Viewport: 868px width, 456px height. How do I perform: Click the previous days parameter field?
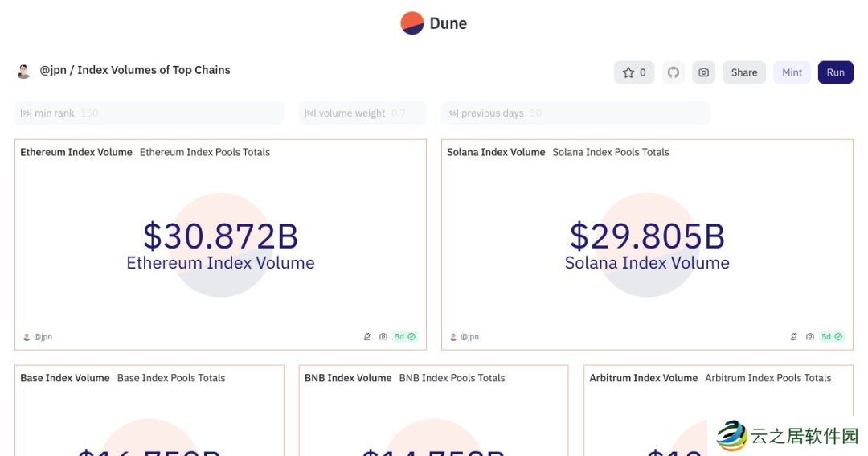[x=575, y=113]
